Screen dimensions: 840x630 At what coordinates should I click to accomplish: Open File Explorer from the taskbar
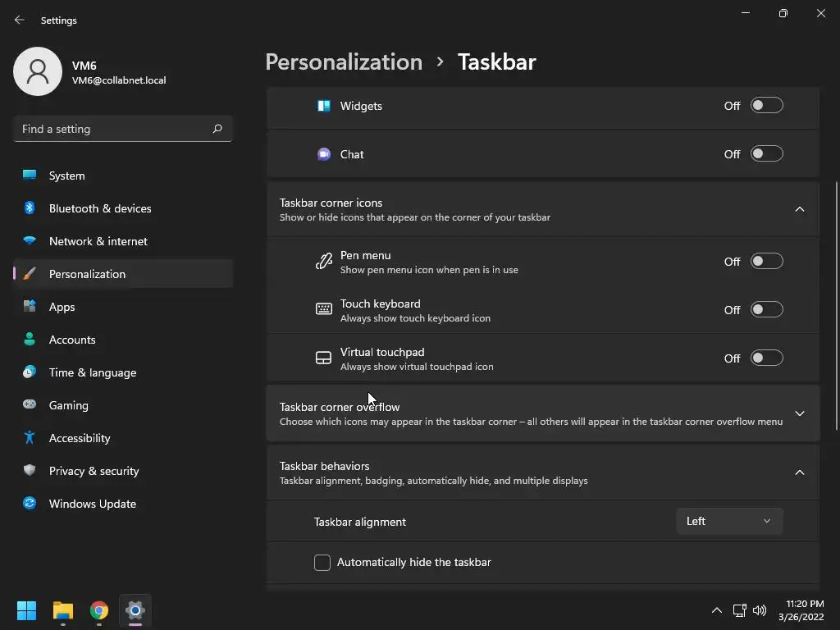click(63, 610)
